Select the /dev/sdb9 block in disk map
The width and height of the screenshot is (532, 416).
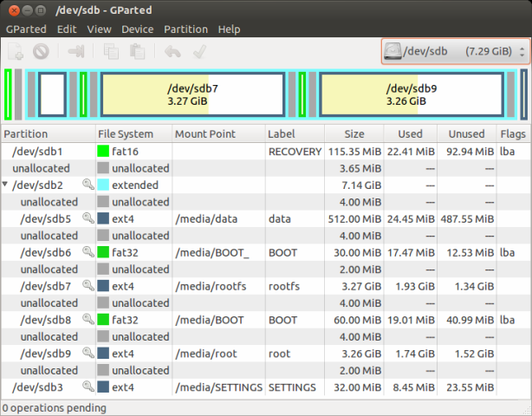point(412,94)
